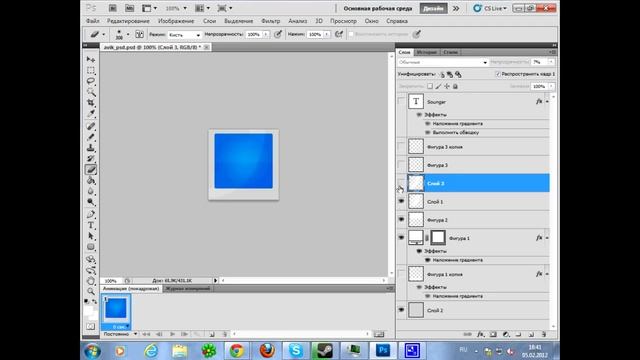This screenshot has height=360, width=640.
Task: Toggle visibility of layer Фигура 3
Action: pos(401,165)
